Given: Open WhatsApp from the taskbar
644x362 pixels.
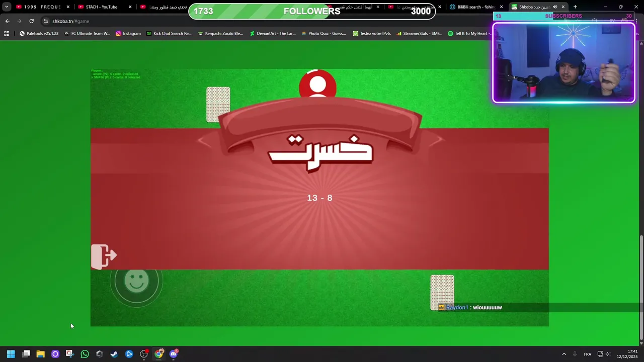Looking at the screenshot, I should (85, 354).
